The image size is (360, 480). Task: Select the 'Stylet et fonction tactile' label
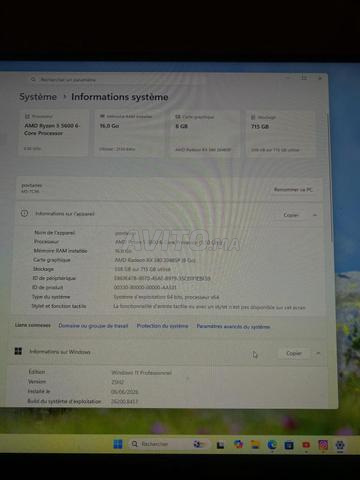pyautogui.click(x=59, y=306)
